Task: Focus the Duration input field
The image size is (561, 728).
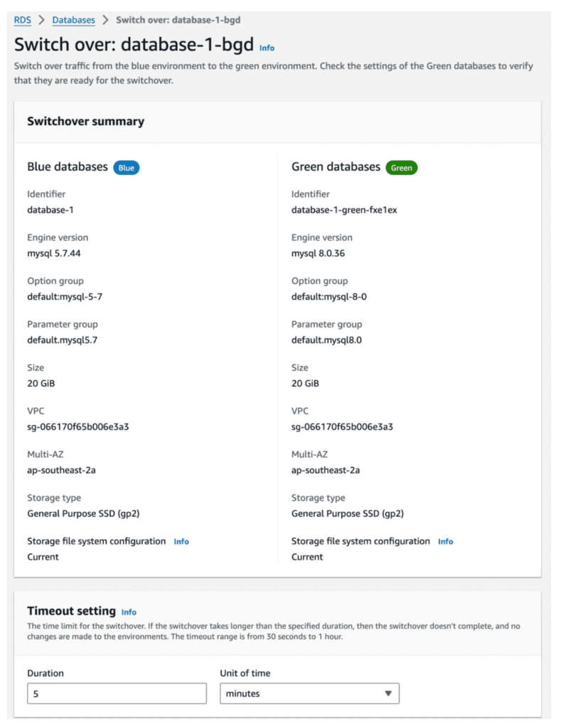Action: pyautogui.click(x=117, y=693)
